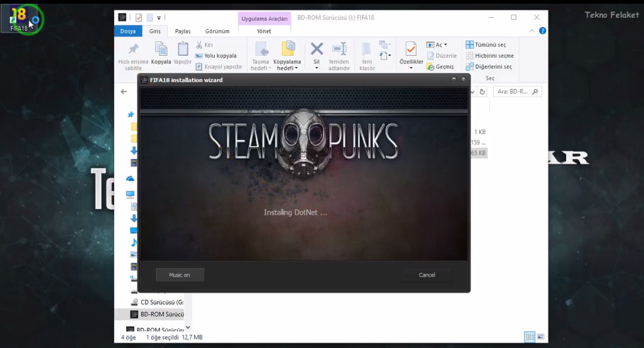Switch to details view layout icon

pos(530,337)
